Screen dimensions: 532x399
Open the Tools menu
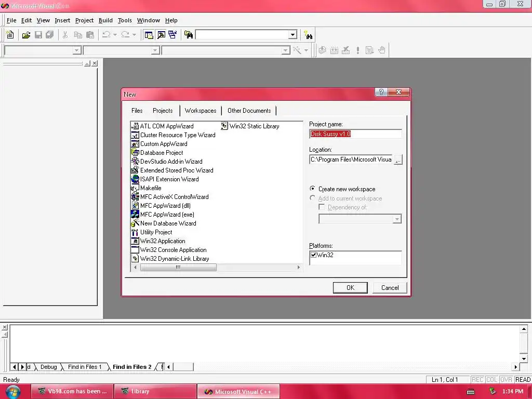click(x=125, y=20)
